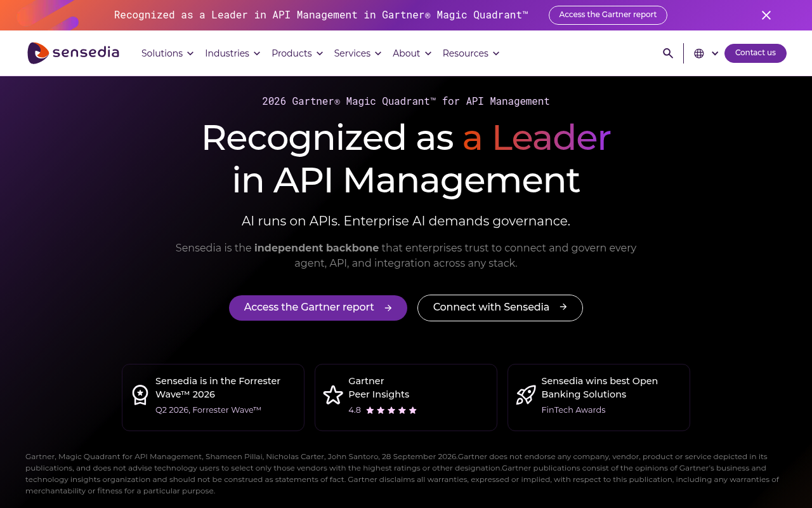Viewport: 812px width, 508px height.
Task: Click the Contact us button
Action: click(x=756, y=53)
